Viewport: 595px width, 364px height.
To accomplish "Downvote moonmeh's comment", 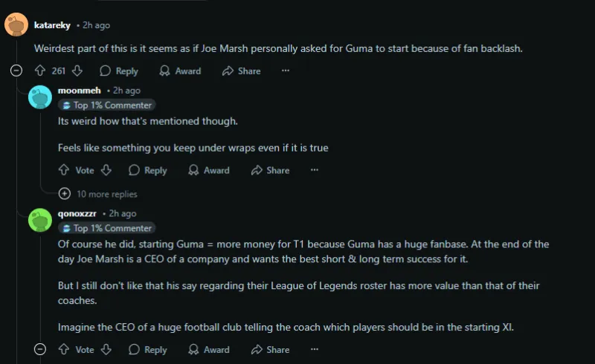I will pyautogui.click(x=106, y=170).
